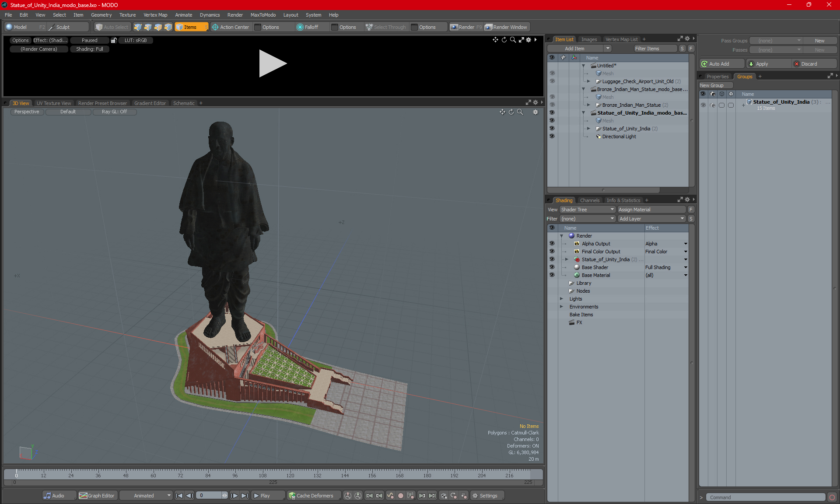Click the 3D viewport pan move icon
Screen dimensions: 840x504
click(502, 112)
